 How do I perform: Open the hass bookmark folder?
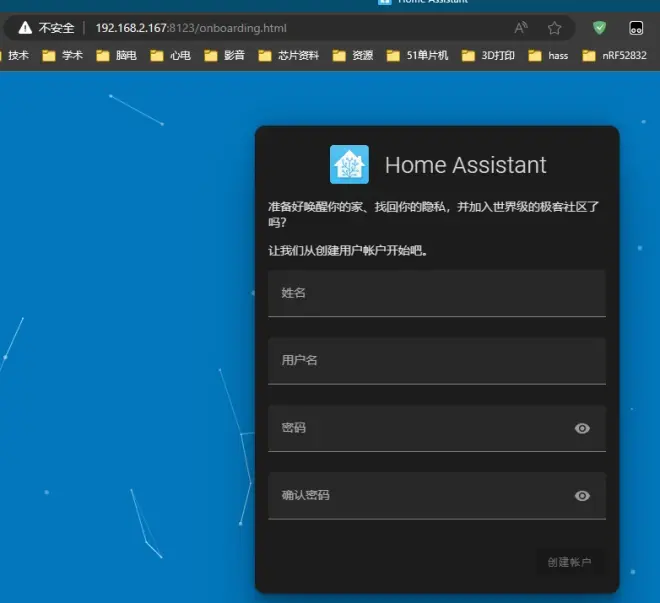[x=548, y=56]
